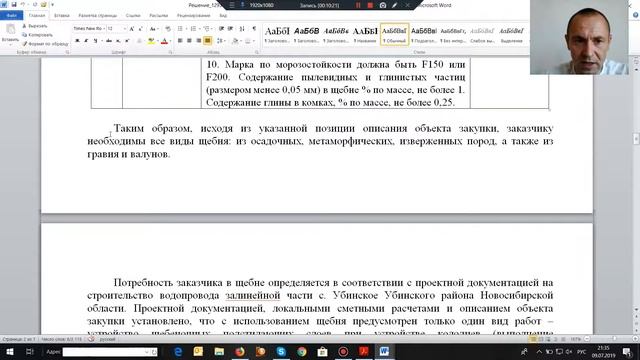The height and width of the screenshot is (360, 640).
Task: Toggle subscript formatting
Action: pyautogui.click(x=118, y=41)
